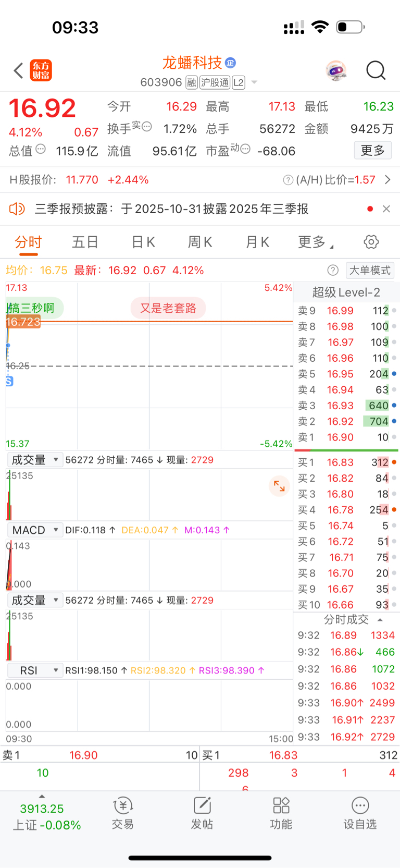Tap the blue enterprise badge beside 龙蟠科技
This screenshot has height=868, width=400.
tap(231, 63)
